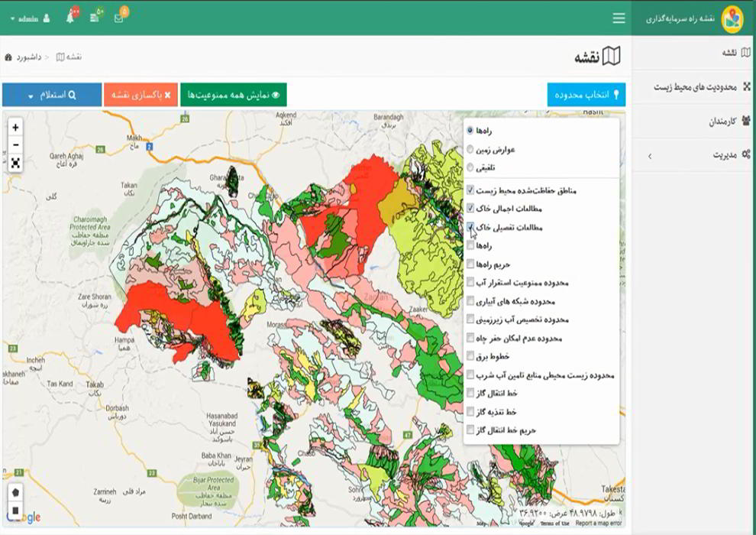Viewport: 756px width, 535px height.
Task: Open the استعلام dropdown button
Action: tap(52, 95)
